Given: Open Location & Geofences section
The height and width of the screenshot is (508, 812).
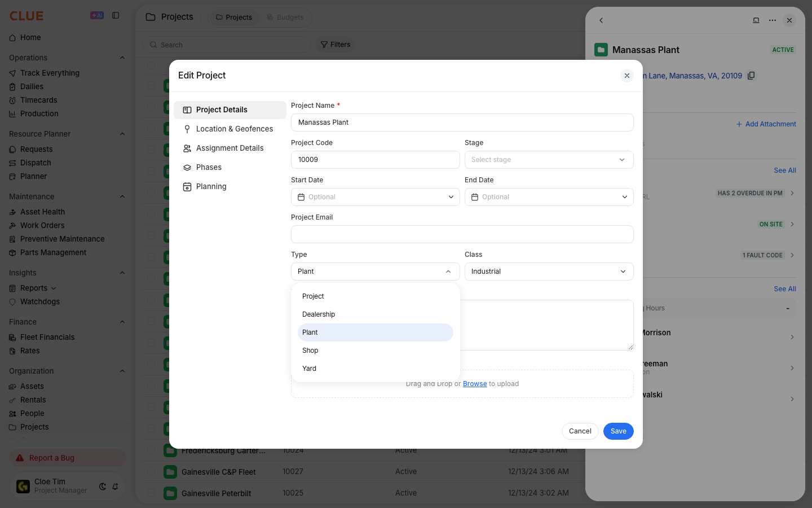Looking at the screenshot, I should click(x=230, y=129).
